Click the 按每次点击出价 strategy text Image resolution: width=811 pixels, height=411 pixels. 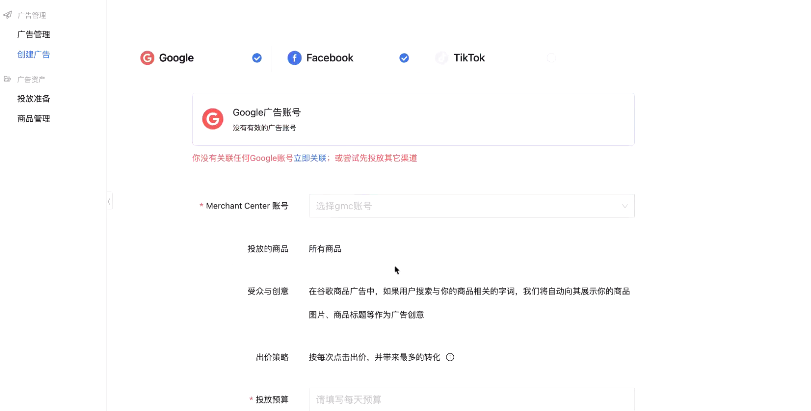[374, 357]
